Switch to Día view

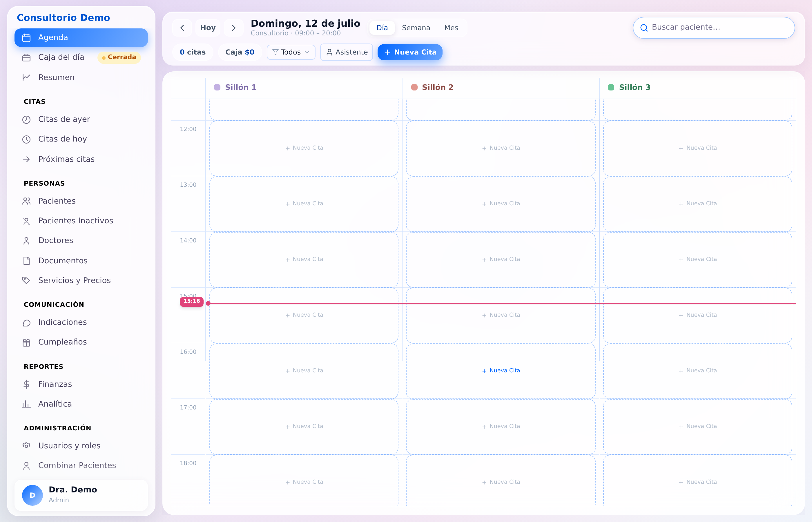382,28
